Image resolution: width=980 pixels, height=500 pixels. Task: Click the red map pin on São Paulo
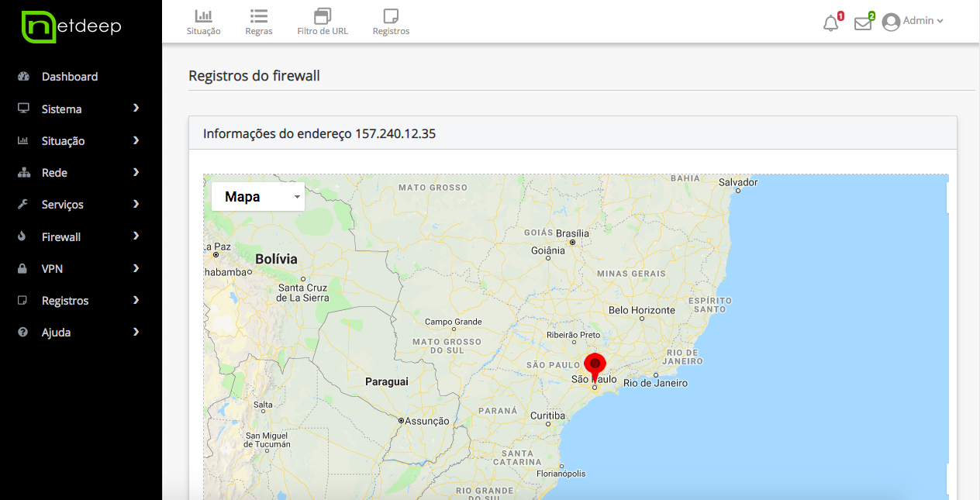(595, 365)
